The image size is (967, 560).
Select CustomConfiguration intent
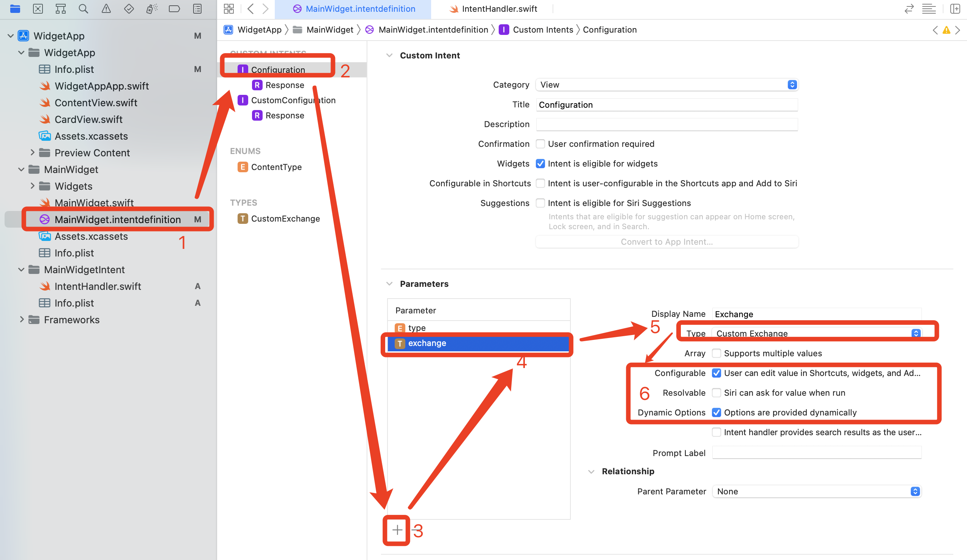click(293, 100)
